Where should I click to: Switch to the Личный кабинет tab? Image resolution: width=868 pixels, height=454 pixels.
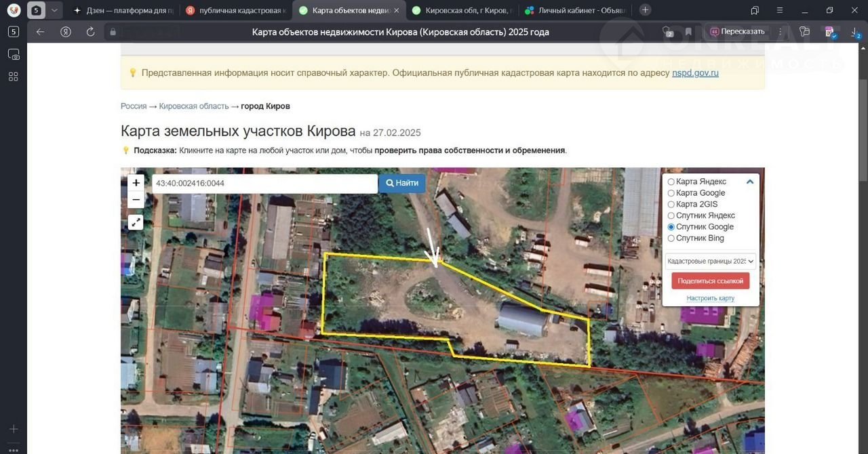coord(575,10)
